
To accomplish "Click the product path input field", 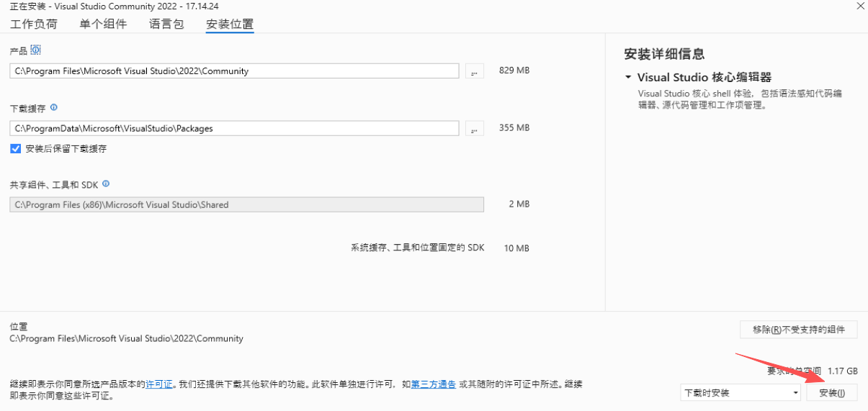I will (x=234, y=71).
